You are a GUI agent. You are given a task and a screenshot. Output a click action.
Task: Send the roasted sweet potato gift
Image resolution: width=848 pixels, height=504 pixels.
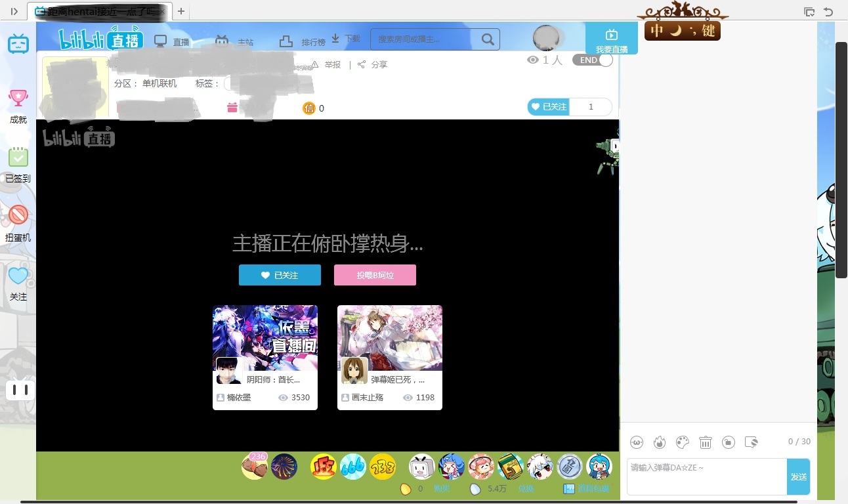point(255,467)
